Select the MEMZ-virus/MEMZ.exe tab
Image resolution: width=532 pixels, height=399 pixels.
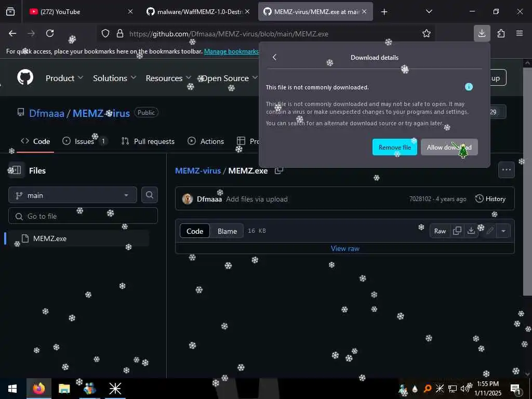pyautogui.click(x=315, y=12)
